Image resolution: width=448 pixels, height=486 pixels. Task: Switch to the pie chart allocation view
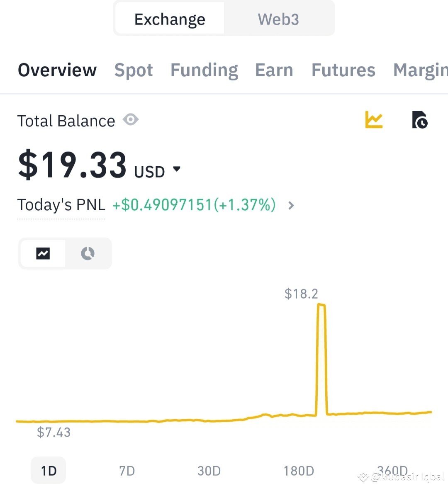[x=88, y=253]
